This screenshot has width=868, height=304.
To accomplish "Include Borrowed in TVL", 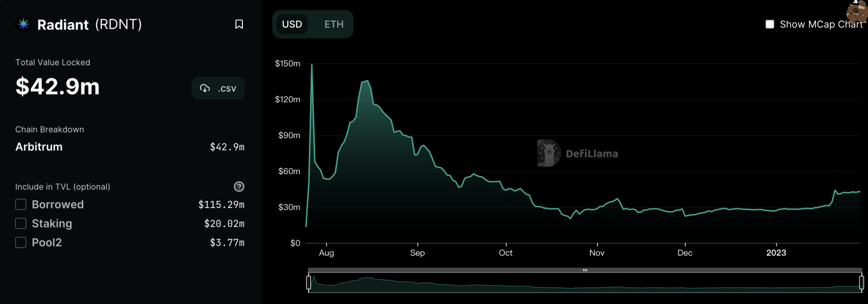I will point(21,204).
